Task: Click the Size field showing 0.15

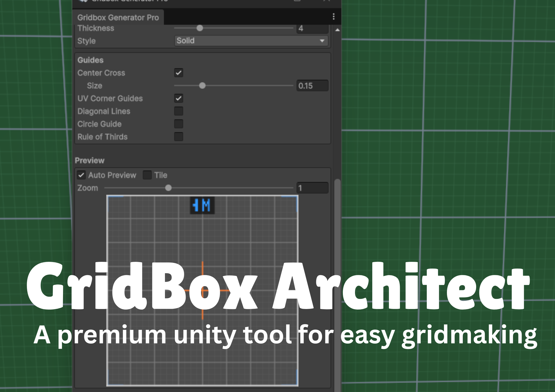Action: (x=312, y=86)
